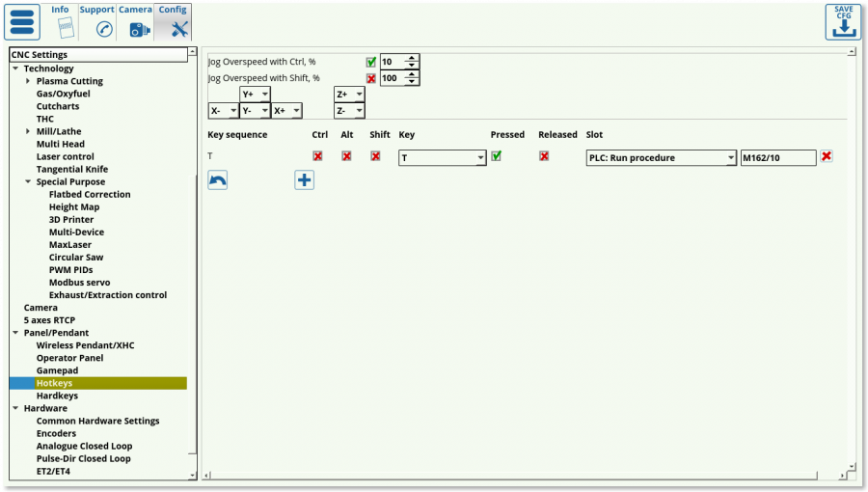The height and width of the screenshot is (492, 868).
Task: Open Laser control settings
Action: [66, 156]
